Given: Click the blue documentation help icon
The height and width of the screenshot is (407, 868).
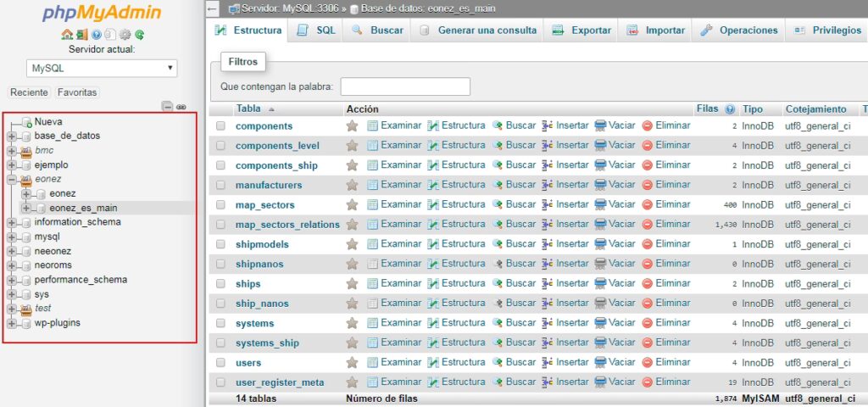Looking at the screenshot, I should tap(96, 35).
